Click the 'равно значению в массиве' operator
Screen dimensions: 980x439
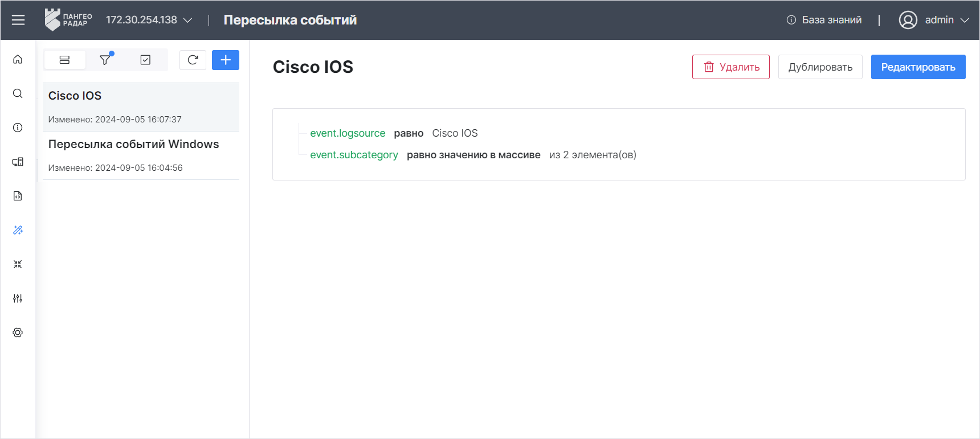[x=473, y=155]
